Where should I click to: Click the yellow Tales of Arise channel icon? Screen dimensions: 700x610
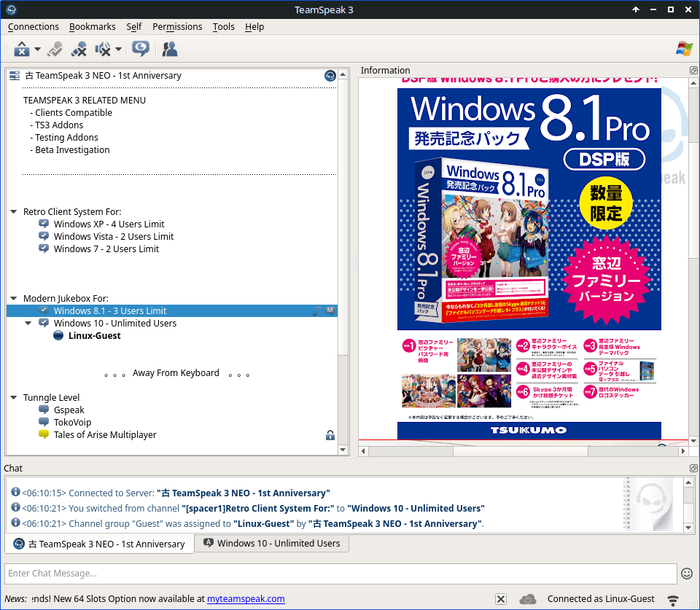pyautogui.click(x=44, y=434)
